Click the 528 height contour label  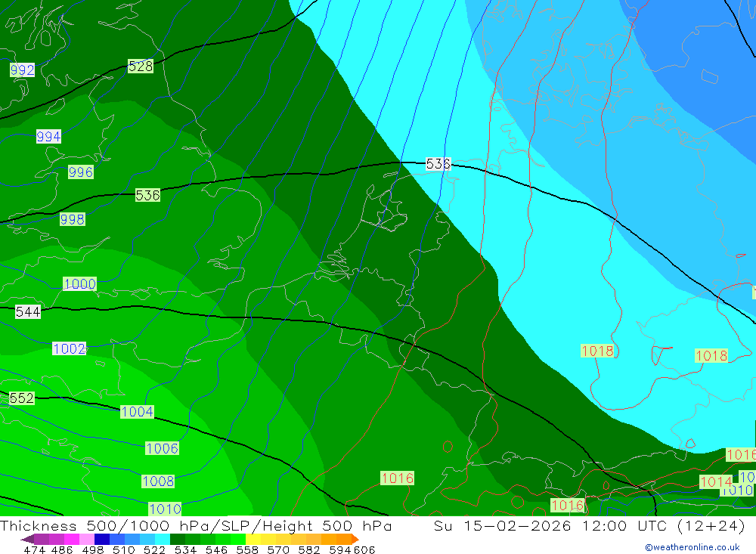click(141, 66)
